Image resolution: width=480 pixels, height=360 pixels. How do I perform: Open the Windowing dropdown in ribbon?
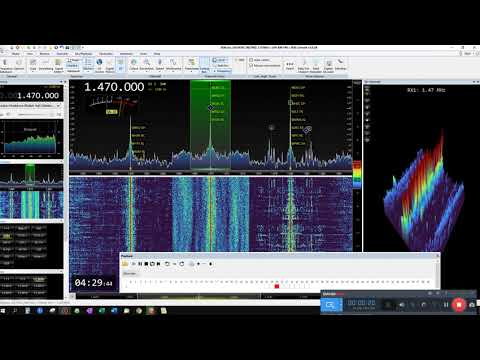pyautogui.click(x=173, y=65)
